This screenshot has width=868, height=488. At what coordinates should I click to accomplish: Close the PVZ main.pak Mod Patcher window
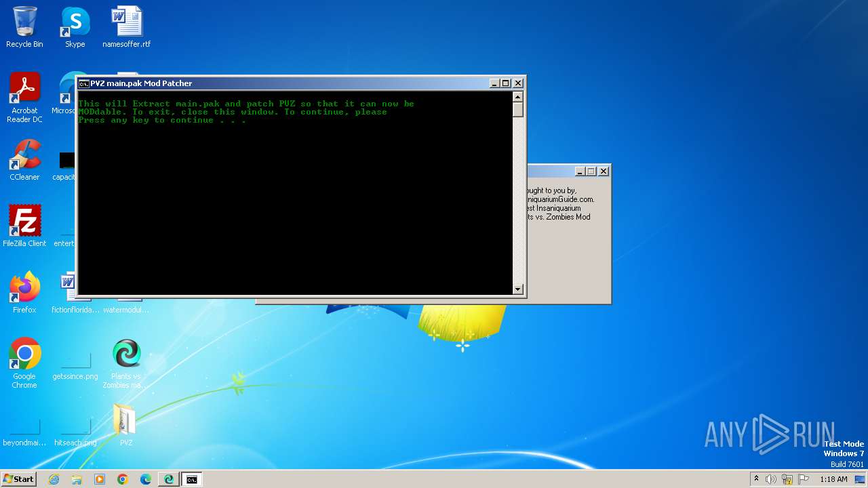click(x=518, y=83)
